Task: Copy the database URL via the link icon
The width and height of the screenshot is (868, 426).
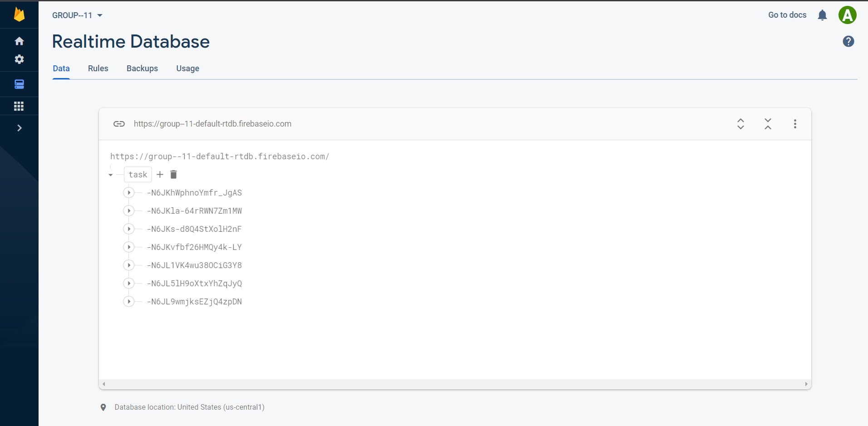Action: pyautogui.click(x=119, y=123)
